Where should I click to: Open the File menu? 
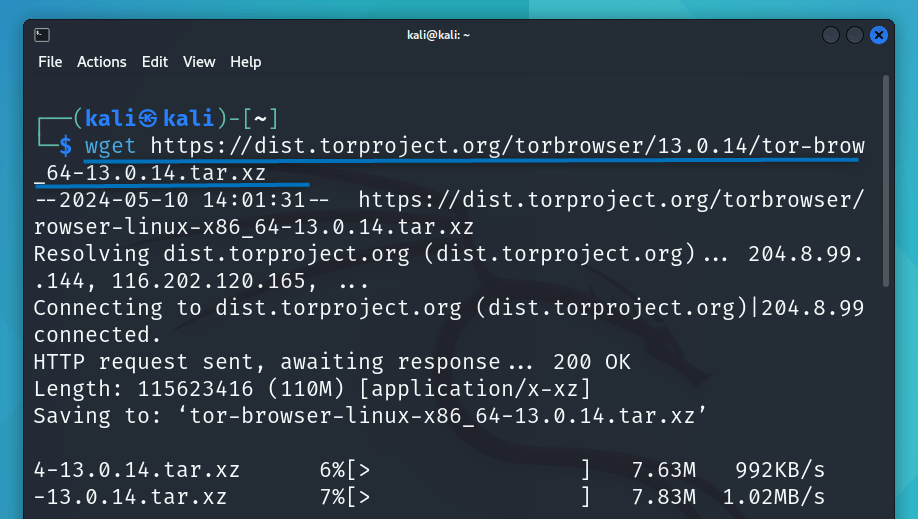coord(50,62)
